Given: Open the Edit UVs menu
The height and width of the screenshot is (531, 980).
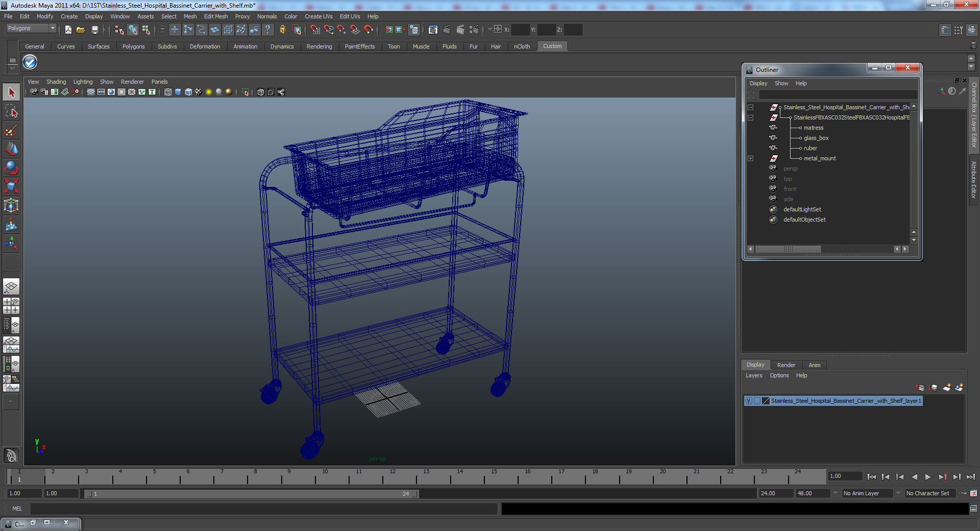Looking at the screenshot, I should click(350, 16).
